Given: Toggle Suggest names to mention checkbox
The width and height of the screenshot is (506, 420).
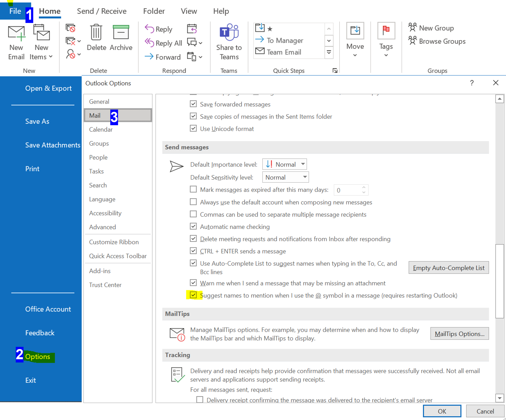Looking at the screenshot, I should pos(193,295).
